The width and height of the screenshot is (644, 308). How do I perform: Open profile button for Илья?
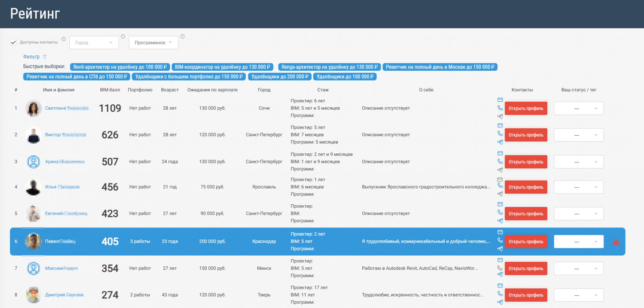(x=526, y=187)
